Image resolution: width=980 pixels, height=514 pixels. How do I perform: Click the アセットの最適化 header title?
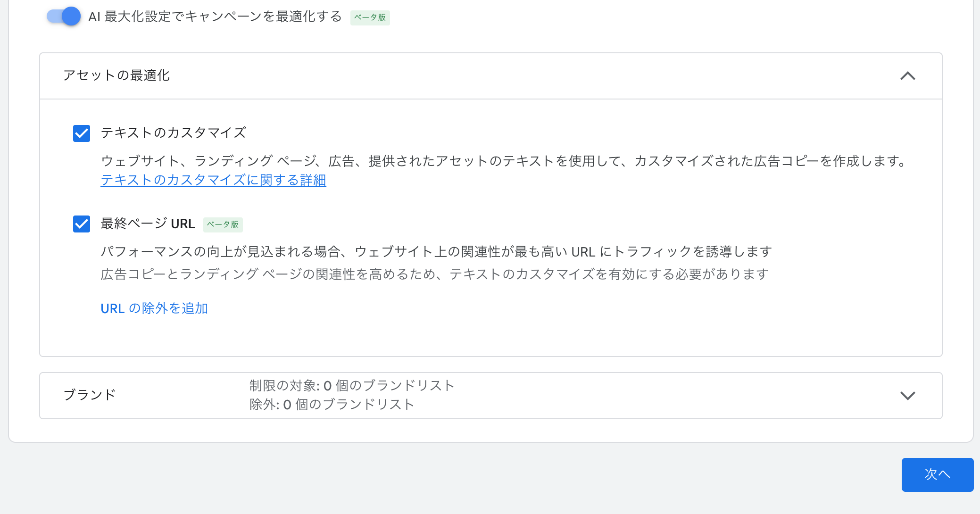[x=116, y=75]
